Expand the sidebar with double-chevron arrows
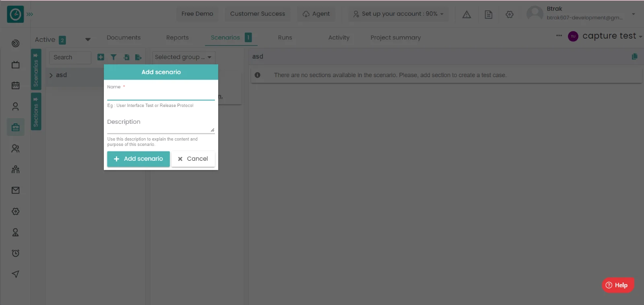 coord(30,14)
